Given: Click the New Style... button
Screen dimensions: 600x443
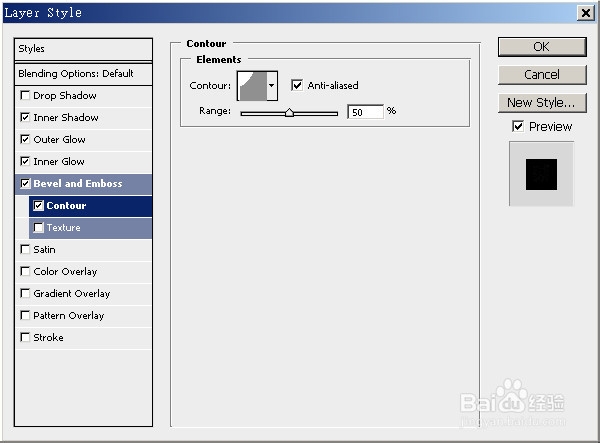Looking at the screenshot, I should [542, 103].
